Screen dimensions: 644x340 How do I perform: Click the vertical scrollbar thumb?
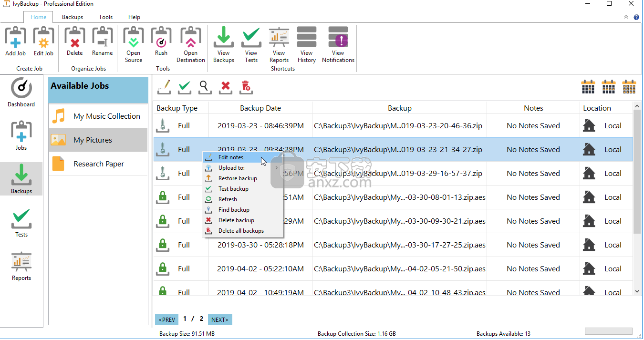pos(637,171)
